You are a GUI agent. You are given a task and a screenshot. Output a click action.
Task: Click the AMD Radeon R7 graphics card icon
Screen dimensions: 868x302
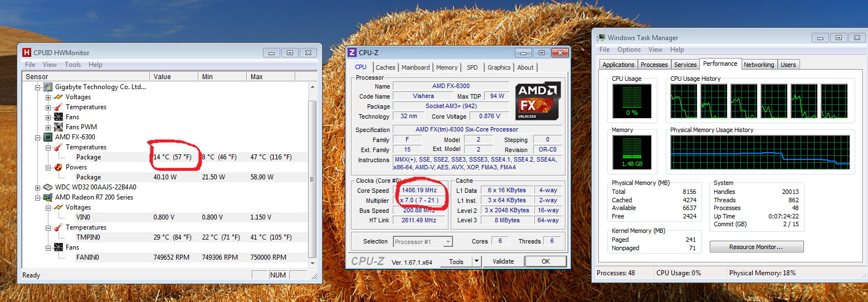pyautogui.click(x=48, y=197)
